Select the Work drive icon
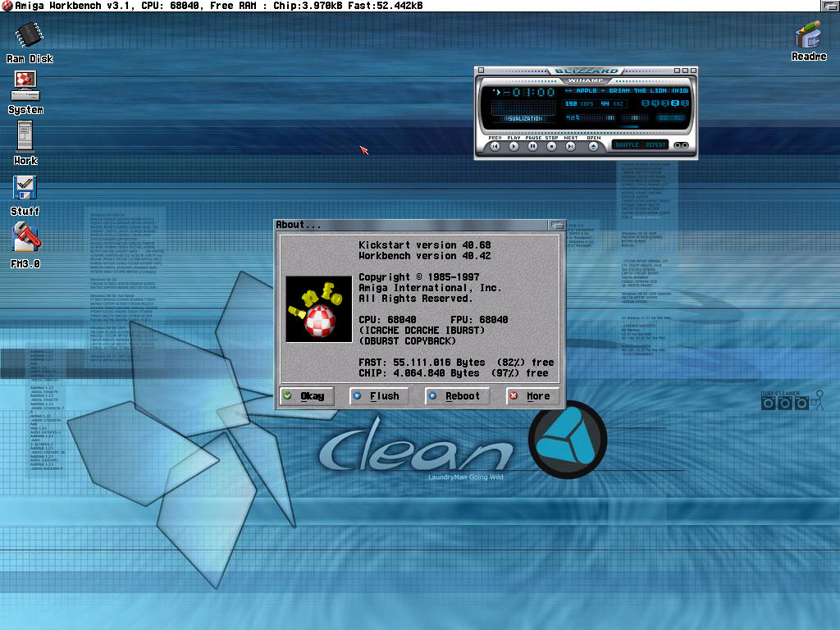840x630 pixels. 25,143
